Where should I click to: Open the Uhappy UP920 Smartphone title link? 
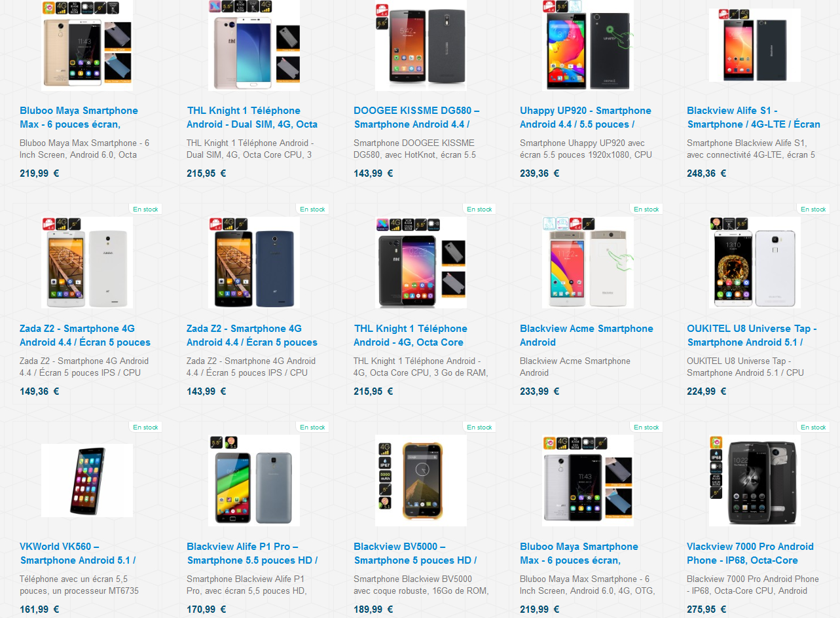(x=586, y=117)
